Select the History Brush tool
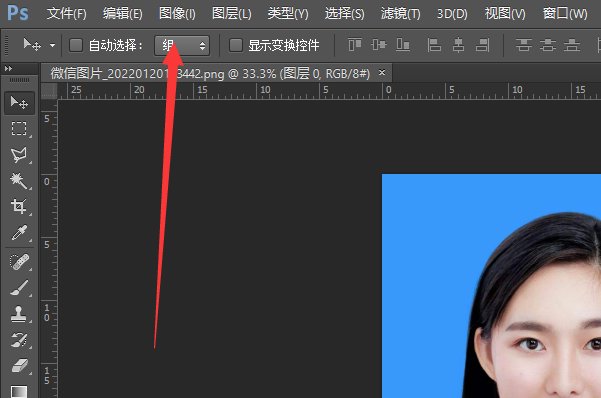Image resolution: width=601 pixels, height=398 pixels. 19,340
